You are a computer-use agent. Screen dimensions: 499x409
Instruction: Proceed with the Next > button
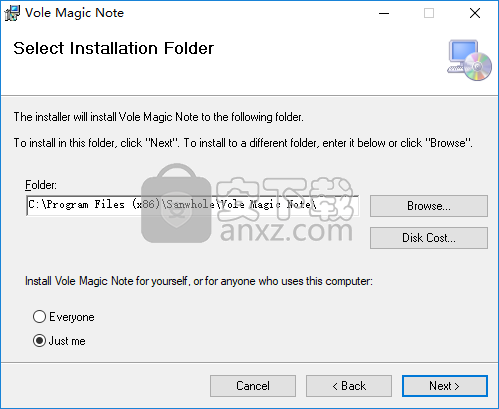tap(445, 386)
